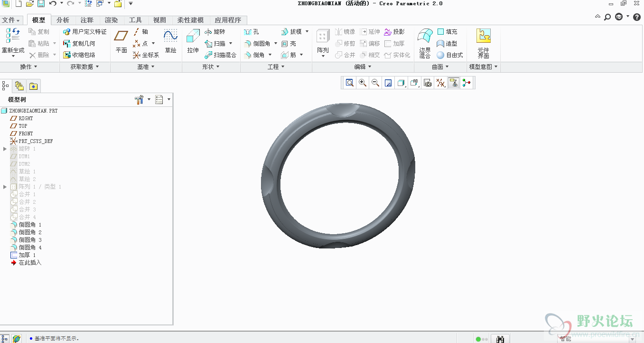This screenshot has height=343, width=644.
Task: Click the Save icon in quick access toolbar
Action: tap(41, 4)
